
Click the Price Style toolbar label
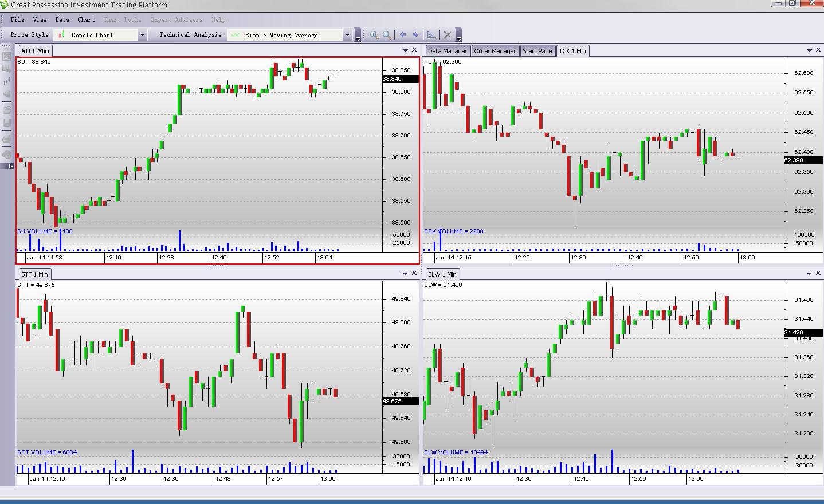pos(29,35)
